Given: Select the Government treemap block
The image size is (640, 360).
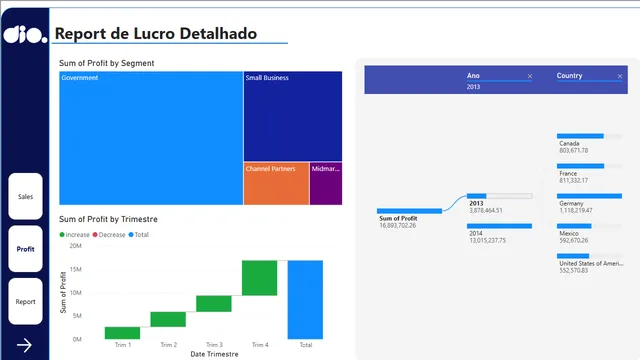Looking at the screenshot, I should (151, 138).
